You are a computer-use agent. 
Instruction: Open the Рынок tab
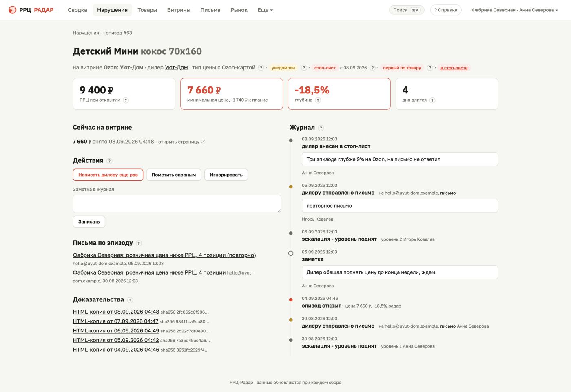(x=239, y=10)
